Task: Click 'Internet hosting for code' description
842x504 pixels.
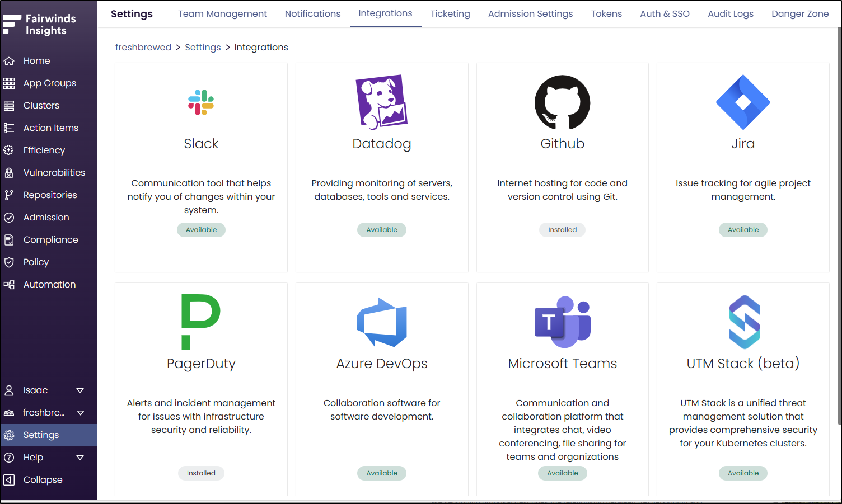Action: tap(563, 190)
